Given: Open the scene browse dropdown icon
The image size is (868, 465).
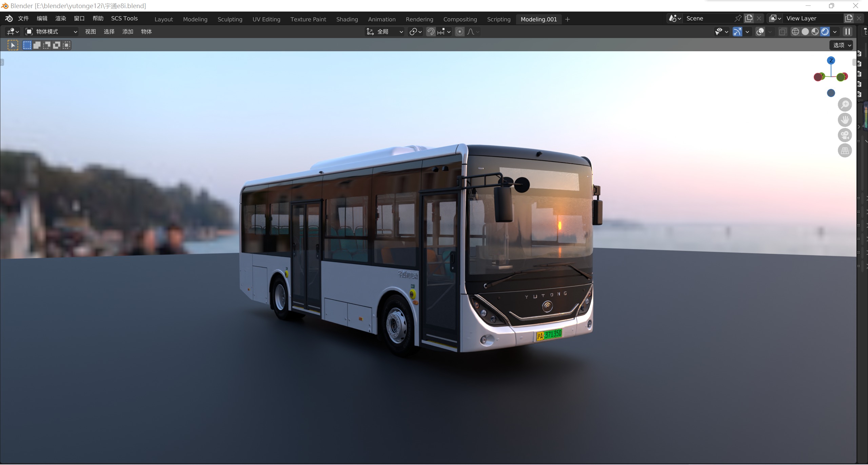Looking at the screenshot, I should 675,18.
